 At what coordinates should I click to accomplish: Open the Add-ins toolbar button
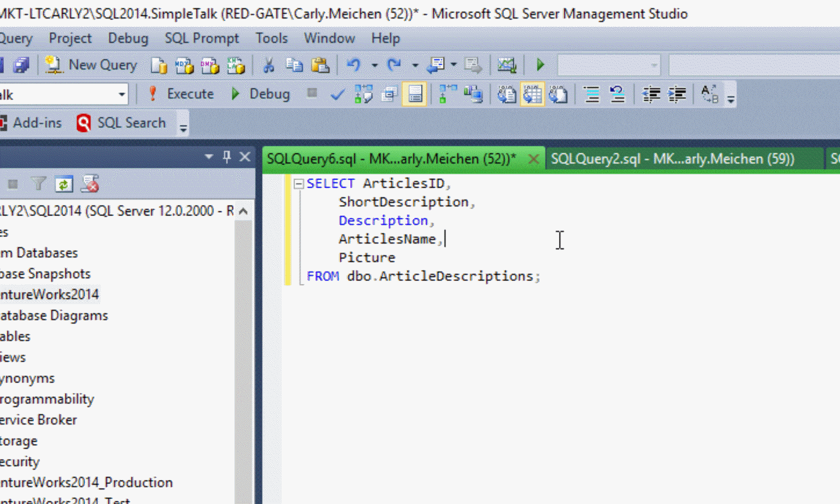(31, 123)
